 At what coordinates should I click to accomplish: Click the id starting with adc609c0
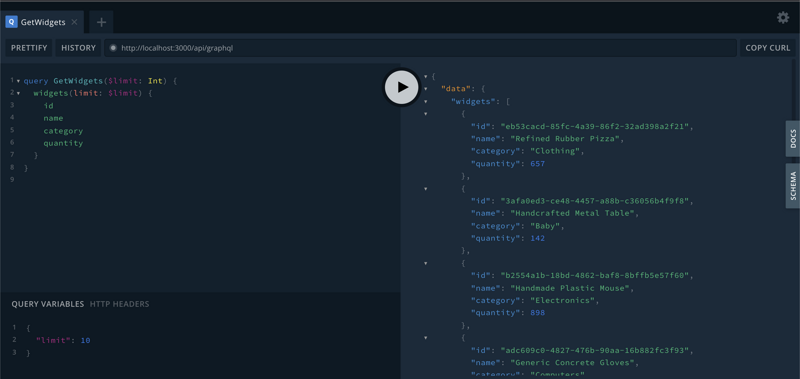pyautogui.click(x=595, y=350)
